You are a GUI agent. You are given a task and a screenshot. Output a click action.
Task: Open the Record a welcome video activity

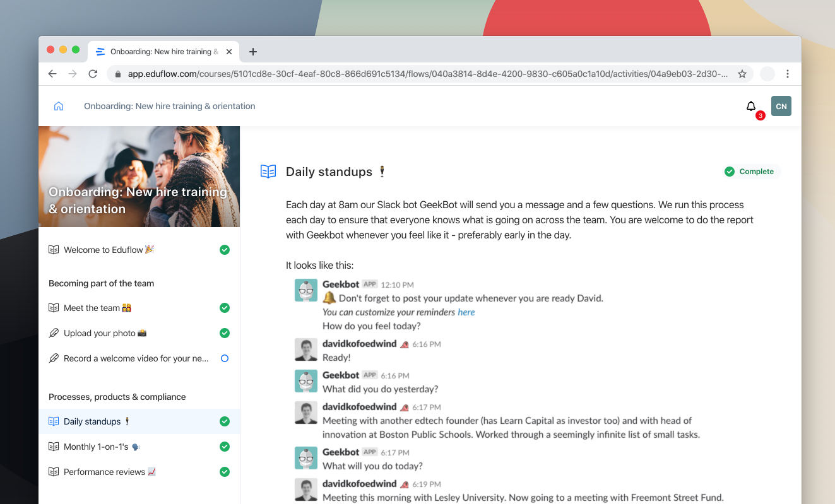coord(139,358)
